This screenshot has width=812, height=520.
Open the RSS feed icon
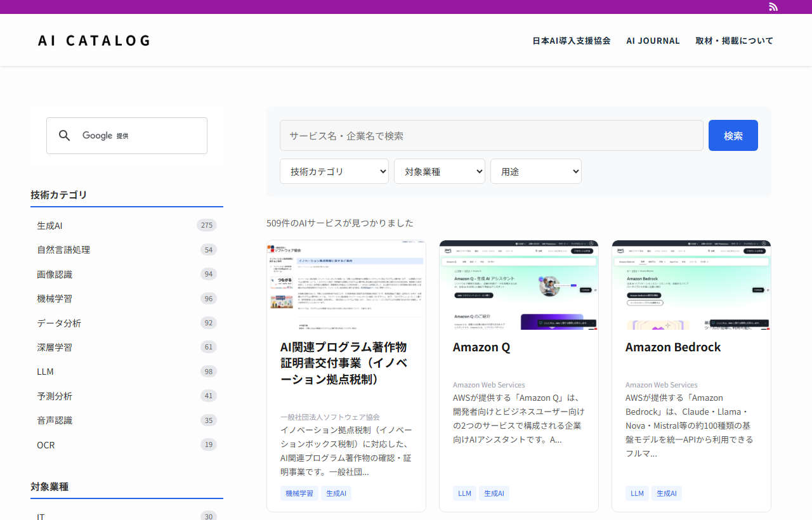click(x=773, y=7)
